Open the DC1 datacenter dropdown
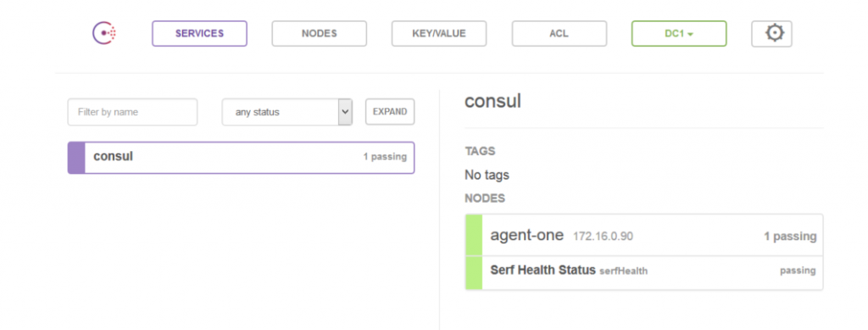The height and width of the screenshot is (330, 868). click(679, 34)
